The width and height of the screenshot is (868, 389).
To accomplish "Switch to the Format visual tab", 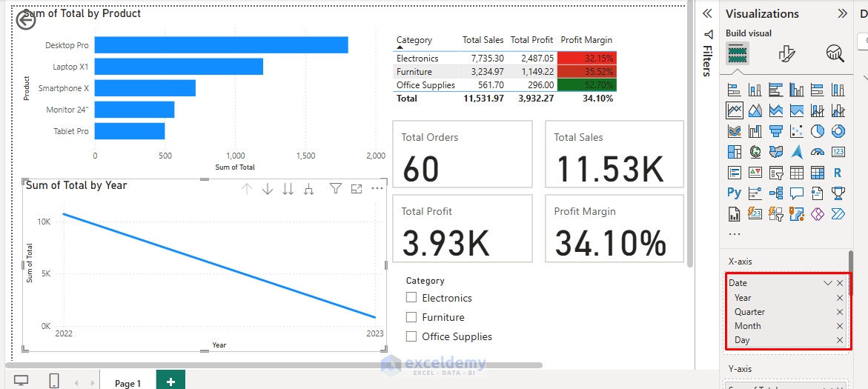I will pos(786,53).
